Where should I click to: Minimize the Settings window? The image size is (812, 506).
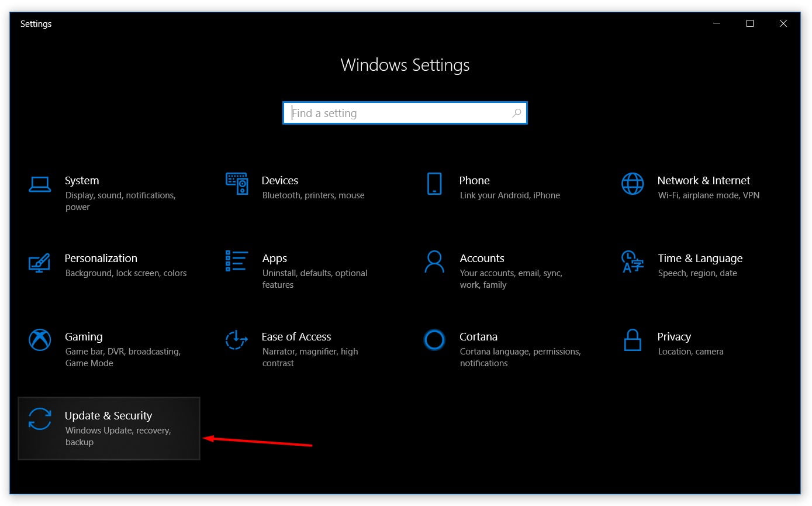717,23
